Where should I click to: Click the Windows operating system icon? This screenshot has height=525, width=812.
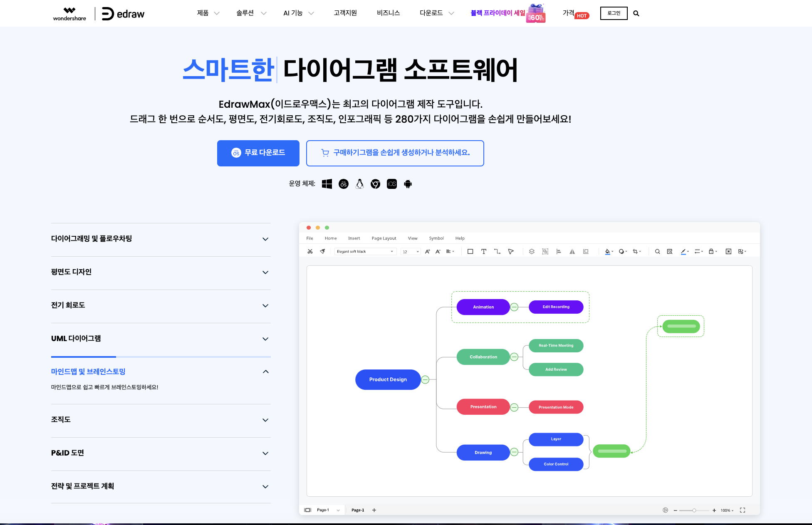point(327,184)
